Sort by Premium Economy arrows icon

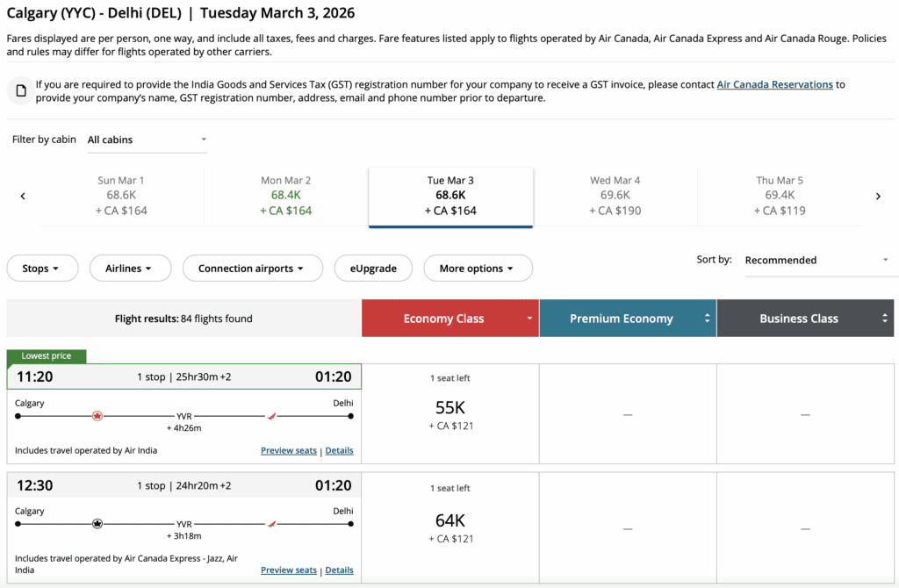[x=707, y=319]
